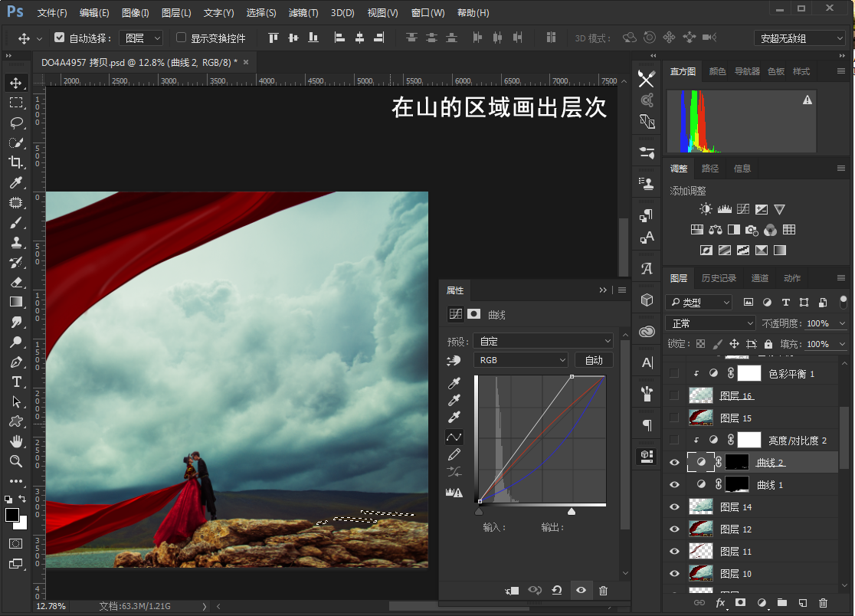Select black point eyedropper in Curves
855x616 pixels.
(454, 383)
